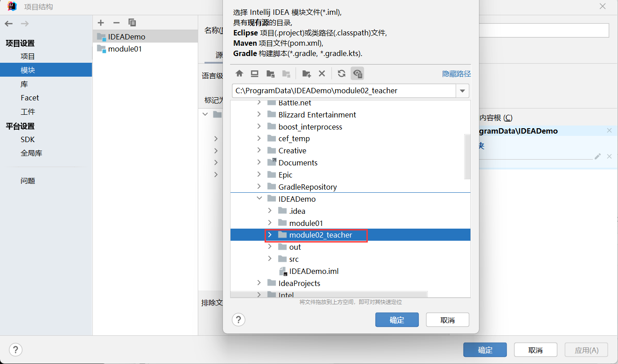Screen dimensions: 618x364
Task: Select IDEADemo module in modules list
Action: pos(145,37)
